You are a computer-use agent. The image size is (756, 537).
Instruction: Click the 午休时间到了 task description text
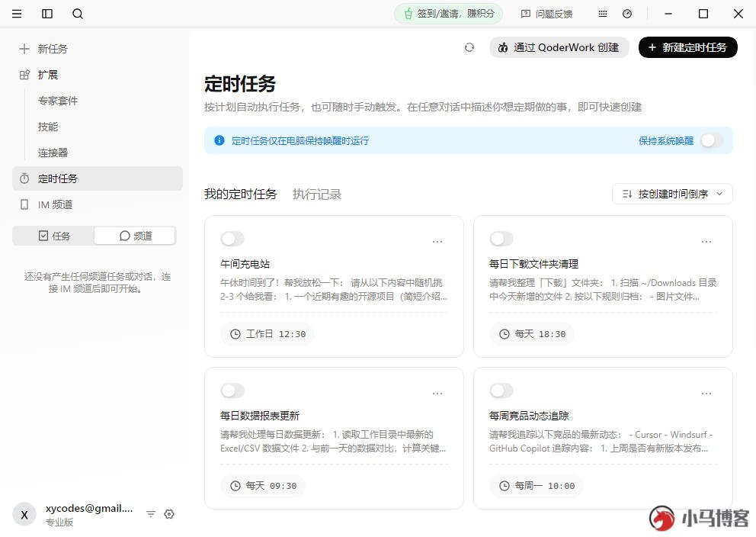point(334,290)
